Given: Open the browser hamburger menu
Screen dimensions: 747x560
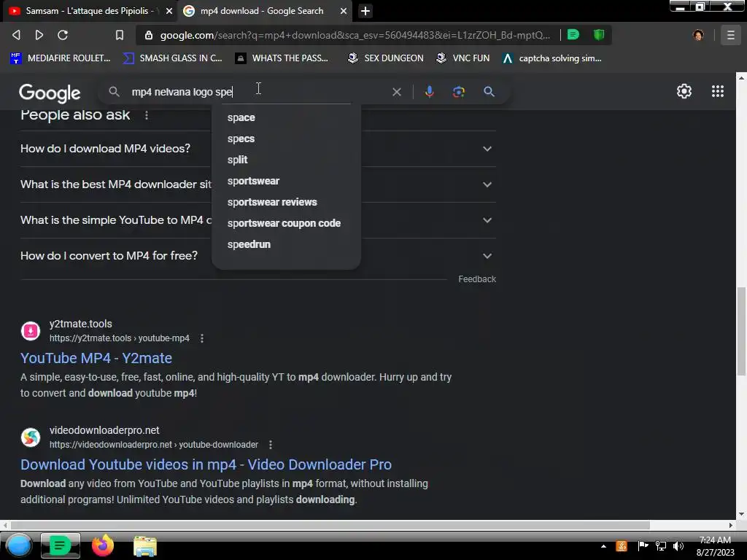Looking at the screenshot, I should pyautogui.click(x=730, y=35).
